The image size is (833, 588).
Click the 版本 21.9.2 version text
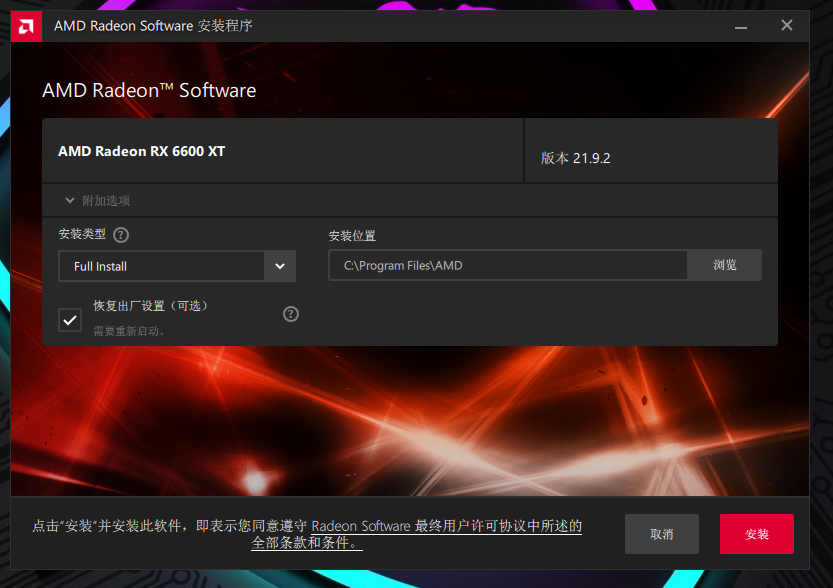[x=575, y=158]
